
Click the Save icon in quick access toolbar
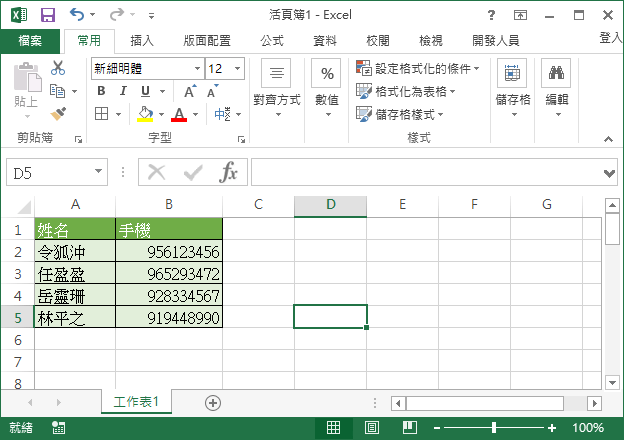[48, 15]
